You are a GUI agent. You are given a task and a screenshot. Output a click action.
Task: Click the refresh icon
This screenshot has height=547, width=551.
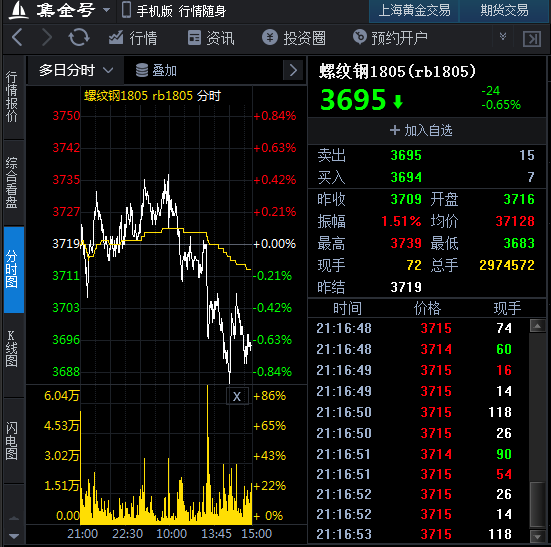(x=79, y=37)
